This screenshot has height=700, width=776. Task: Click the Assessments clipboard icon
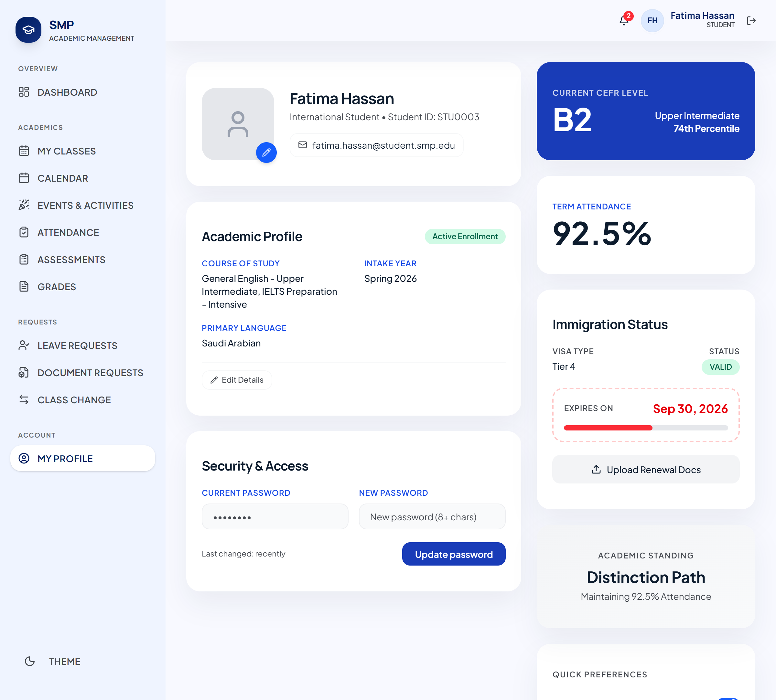coord(24,260)
